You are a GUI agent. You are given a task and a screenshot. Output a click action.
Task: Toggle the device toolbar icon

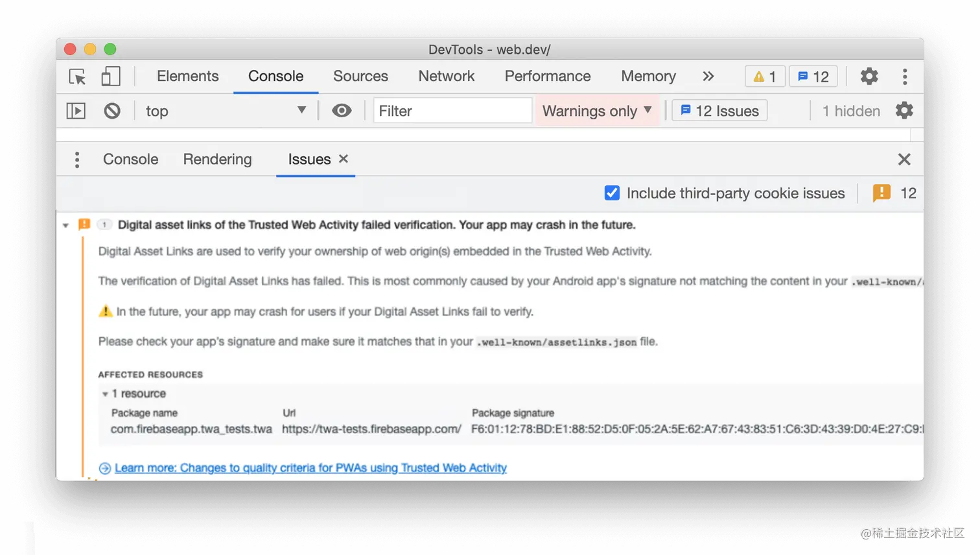pos(111,77)
